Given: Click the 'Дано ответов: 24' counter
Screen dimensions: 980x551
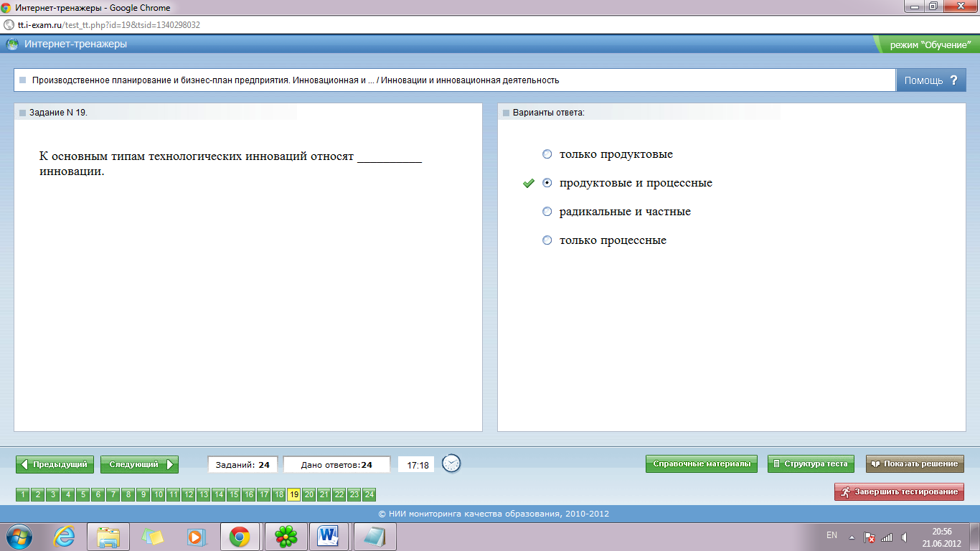Looking at the screenshot, I should pyautogui.click(x=337, y=465).
